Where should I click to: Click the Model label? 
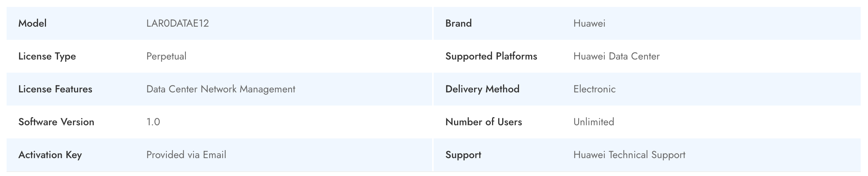coord(32,23)
